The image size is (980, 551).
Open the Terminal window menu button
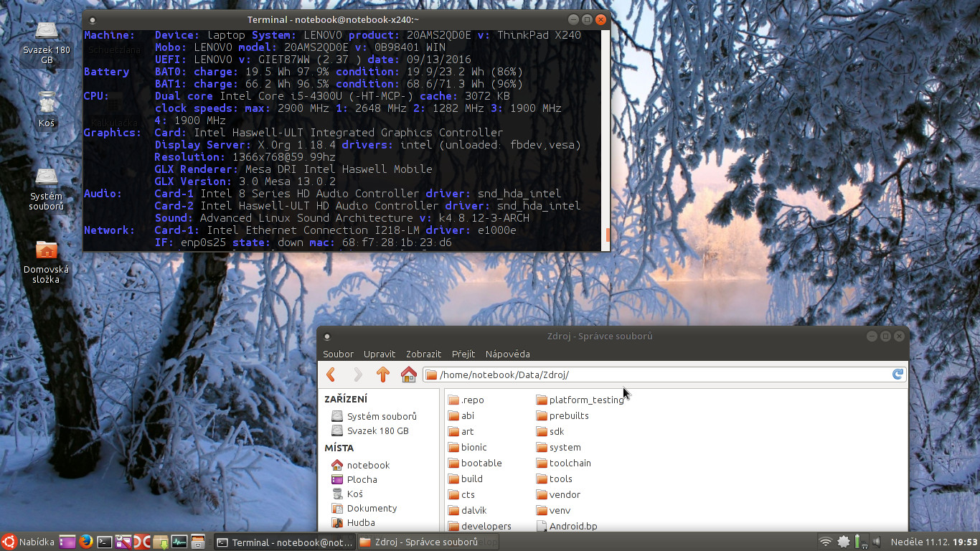point(92,20)
